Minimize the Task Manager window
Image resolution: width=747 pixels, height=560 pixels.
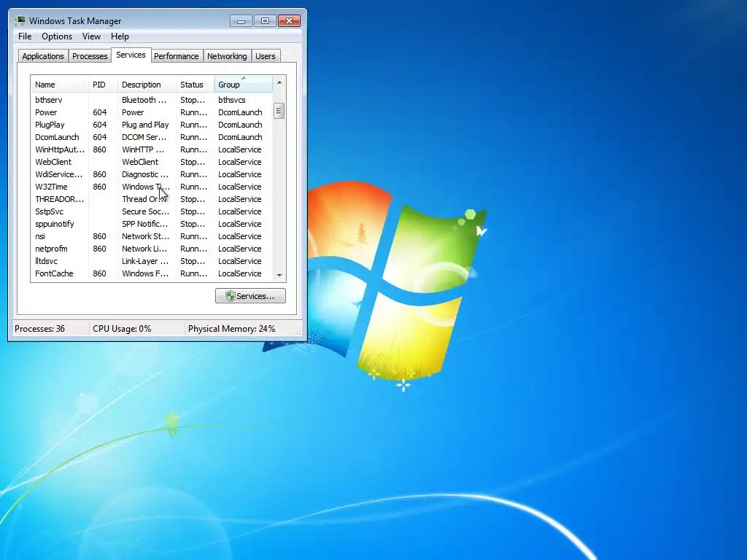pos(241,21)
